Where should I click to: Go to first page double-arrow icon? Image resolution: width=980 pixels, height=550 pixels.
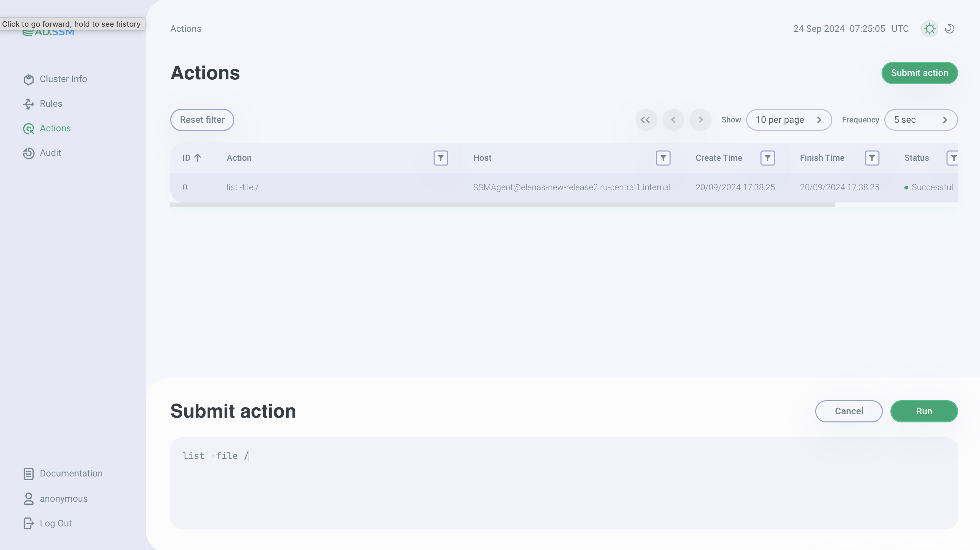coord(646,120)
